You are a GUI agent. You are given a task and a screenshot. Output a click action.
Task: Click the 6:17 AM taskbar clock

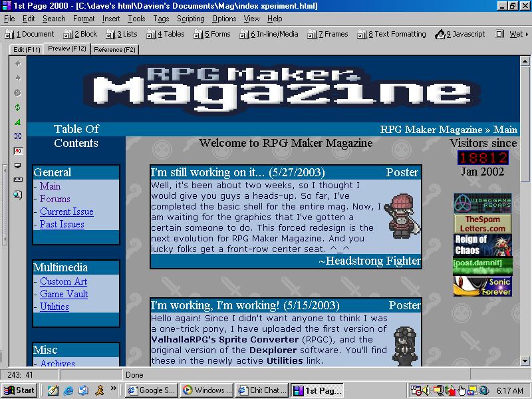[x=510, y=390]
